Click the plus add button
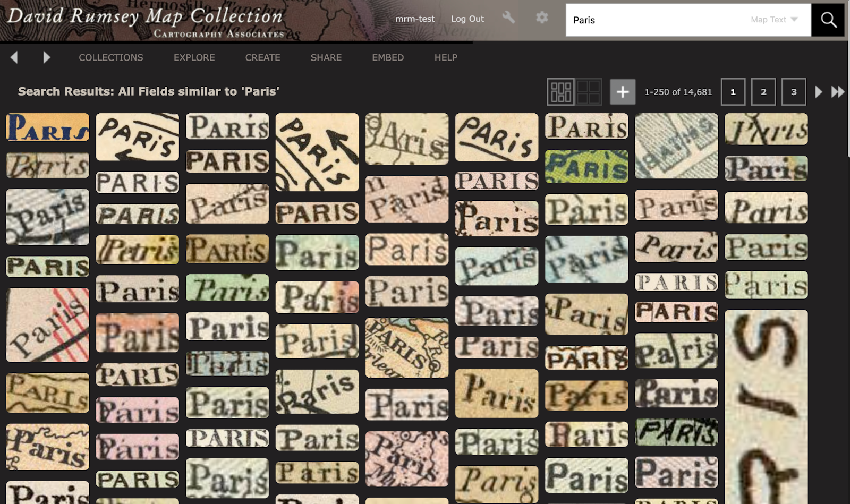Screen dimensions: 850x504 point(623,92)
